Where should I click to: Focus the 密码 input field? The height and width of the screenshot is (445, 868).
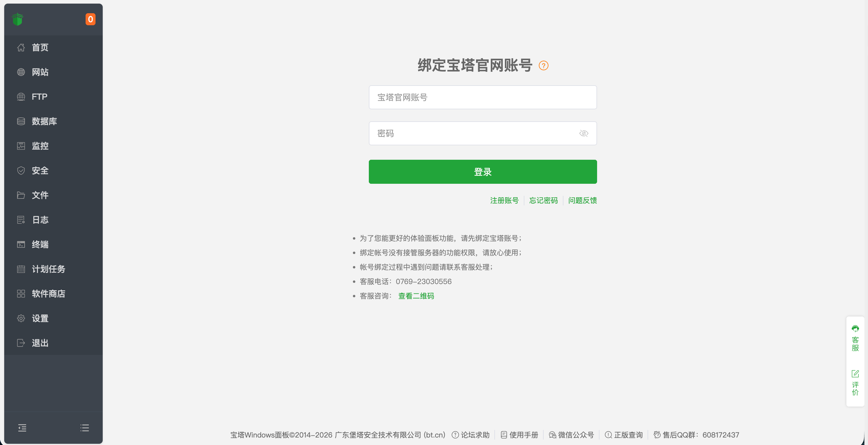(x=483, y=133)
